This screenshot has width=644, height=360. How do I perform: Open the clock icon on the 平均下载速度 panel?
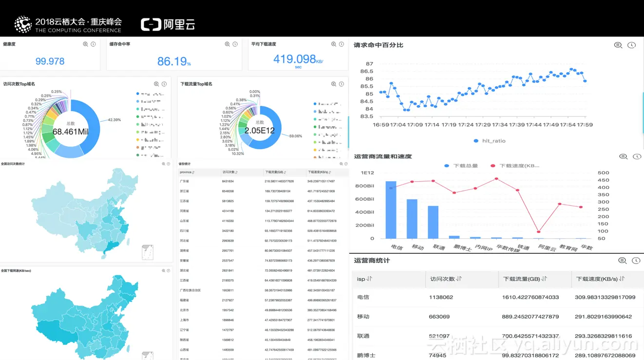(x=341, y=44)
